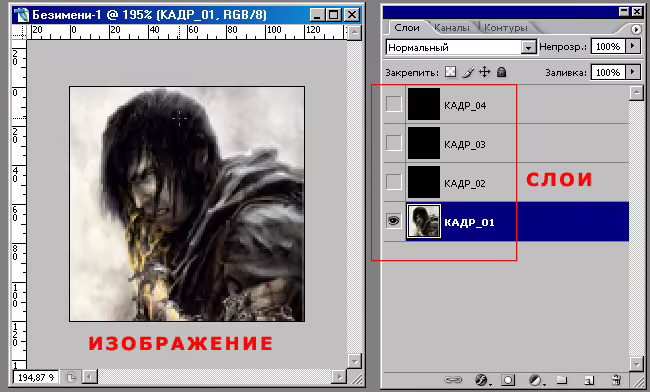
Task: Hide the КАДР_01 layer via eye icon
Action: pos(393,220)
